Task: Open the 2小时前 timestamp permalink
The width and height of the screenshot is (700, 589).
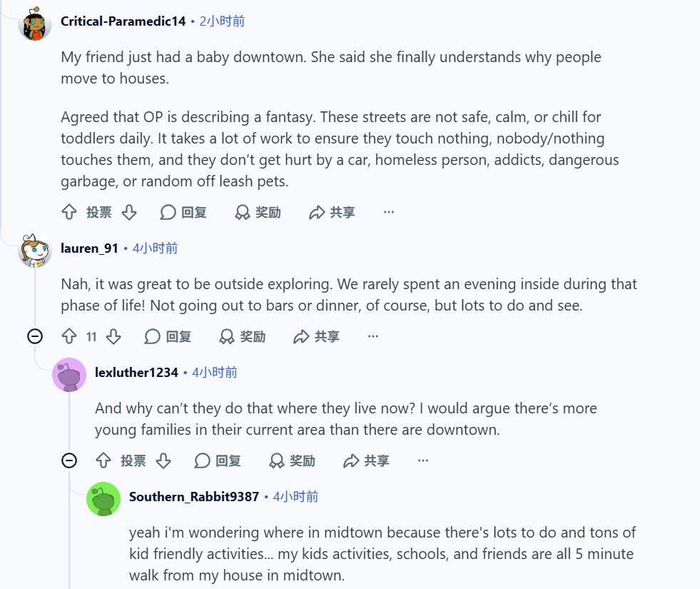Action: pyautogui.click(x=222, y=21)
